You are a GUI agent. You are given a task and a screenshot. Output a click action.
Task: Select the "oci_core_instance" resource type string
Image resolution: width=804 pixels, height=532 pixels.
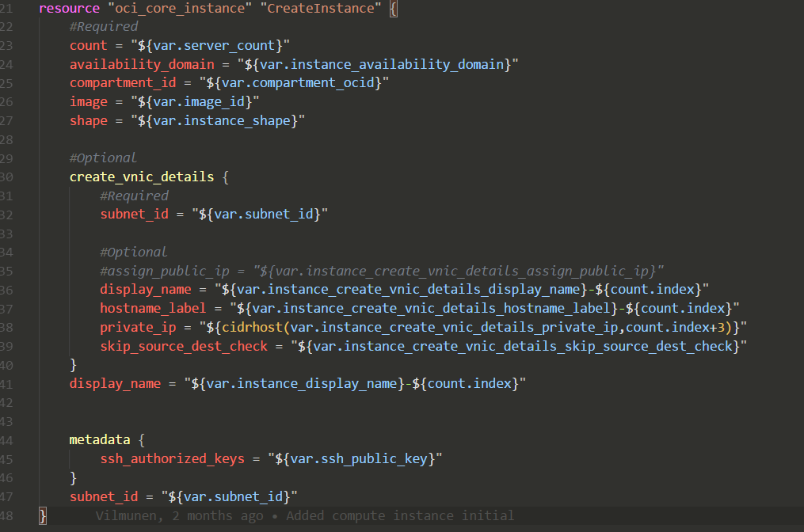pyautogui.click(x=180, y=8)
